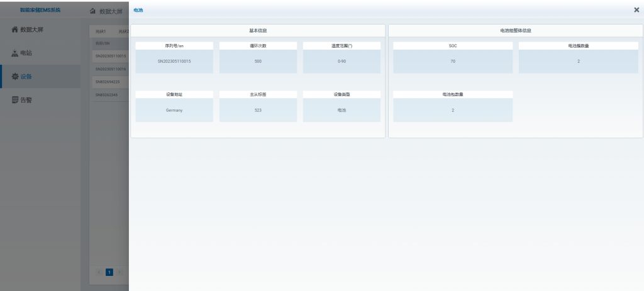Select the 告警 sidebar menu item
Viewport: 644px width, 291px height.
coord(26,100)
